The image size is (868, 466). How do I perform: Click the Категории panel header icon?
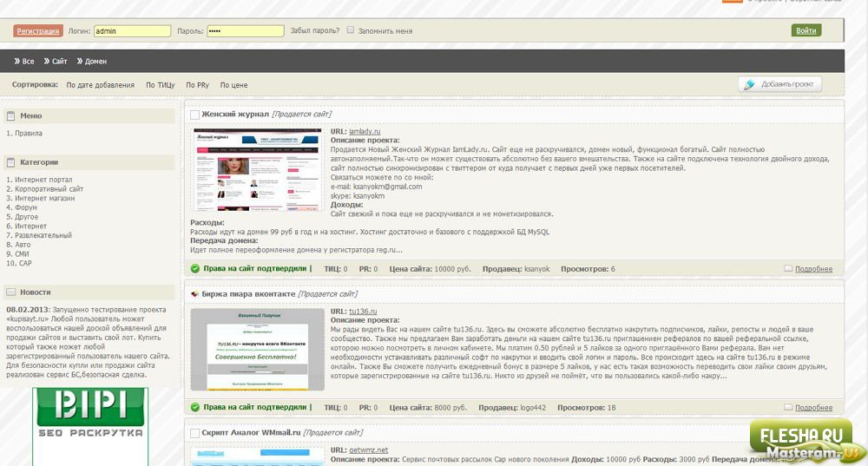pos(10,162)
